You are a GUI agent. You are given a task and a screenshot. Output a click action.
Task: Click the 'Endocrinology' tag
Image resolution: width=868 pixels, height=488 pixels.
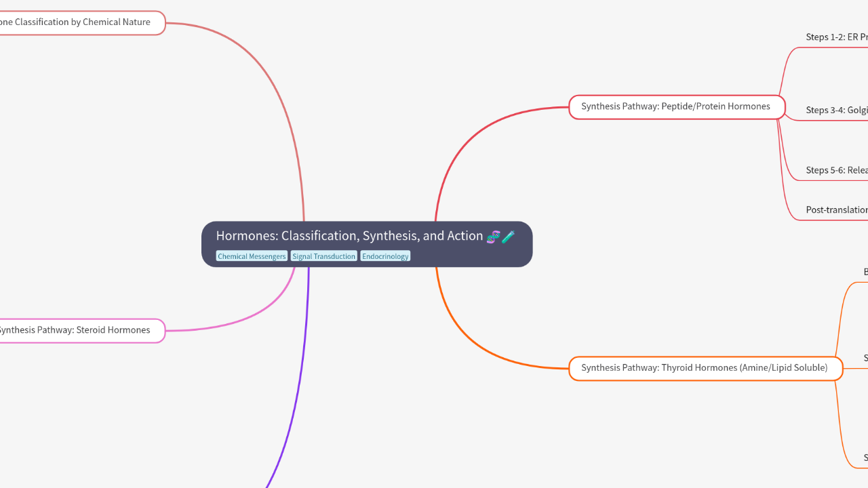(385, 256)
